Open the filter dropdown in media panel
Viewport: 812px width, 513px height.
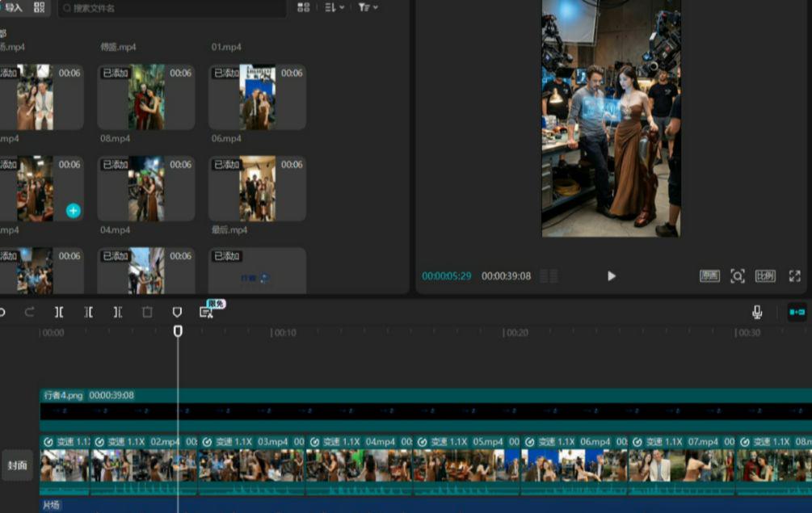(368, 7)
